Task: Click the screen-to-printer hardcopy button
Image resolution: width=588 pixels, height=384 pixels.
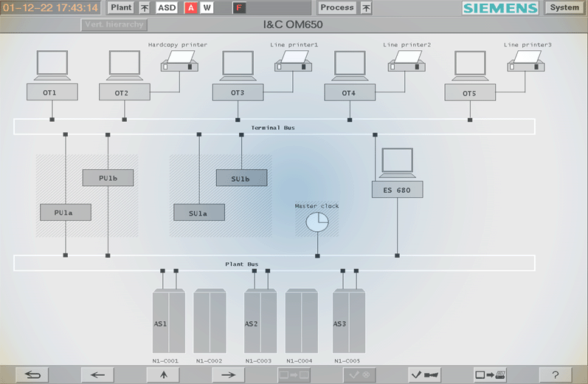Action: coord(490,375)
